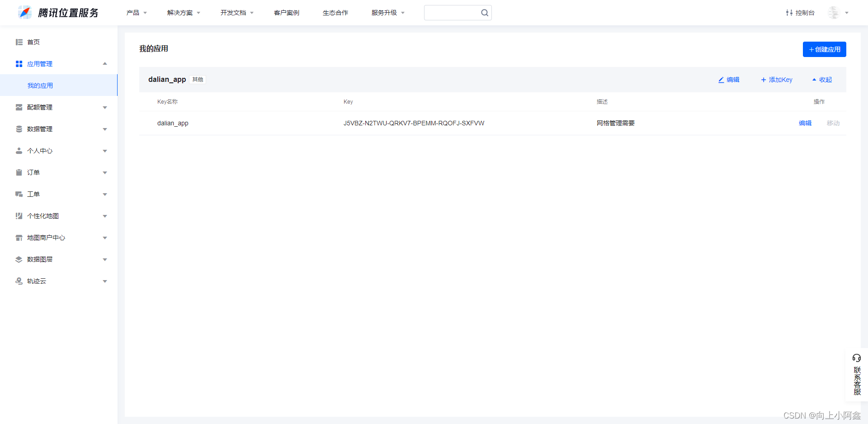Screen dimensions: 868x424
Task: Expand the 个性化地图 section arrow
Action: tap(105, 216)
